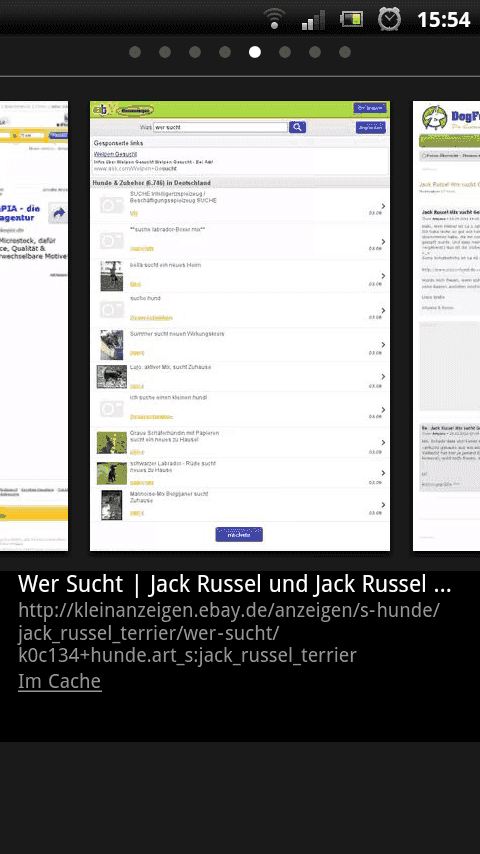Tap the 15:54 clock in status bar
480x854 pixels.
[443, 20]
